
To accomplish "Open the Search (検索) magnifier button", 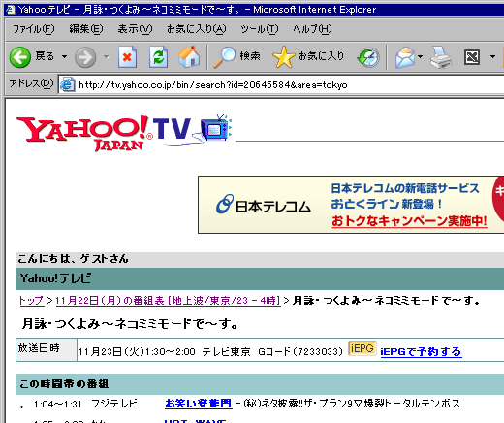I will 236,57.
